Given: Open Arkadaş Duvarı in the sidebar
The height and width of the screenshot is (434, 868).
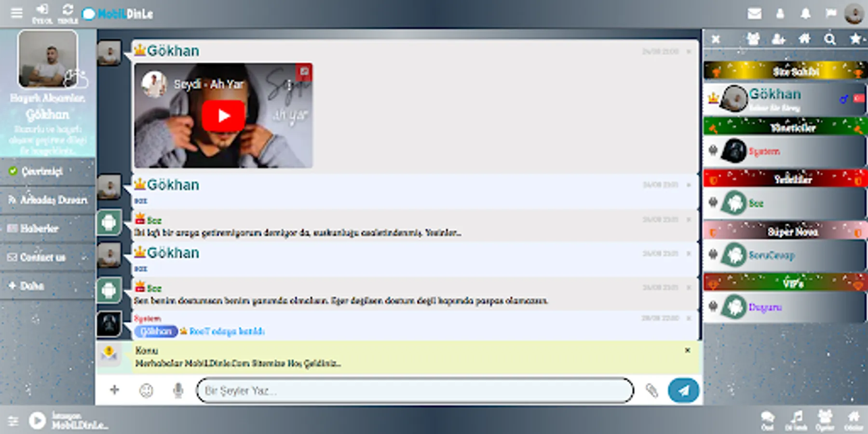Looking at the screenshot, I should tap(47, 200).
